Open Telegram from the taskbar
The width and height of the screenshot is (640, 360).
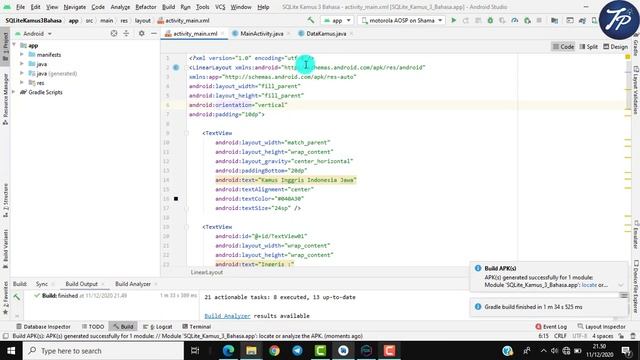[297, 351]
